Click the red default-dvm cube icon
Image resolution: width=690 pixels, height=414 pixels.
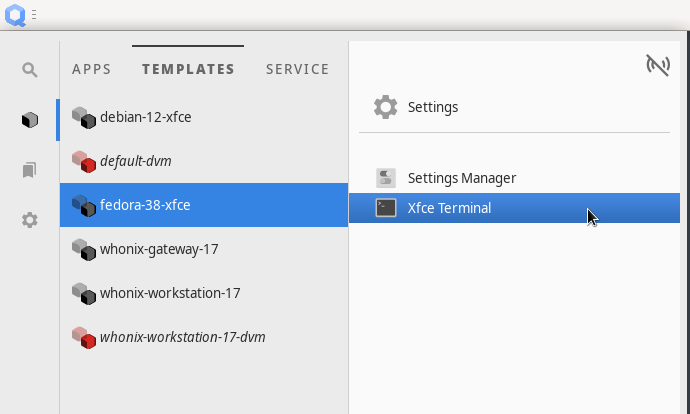coord(83,161)
